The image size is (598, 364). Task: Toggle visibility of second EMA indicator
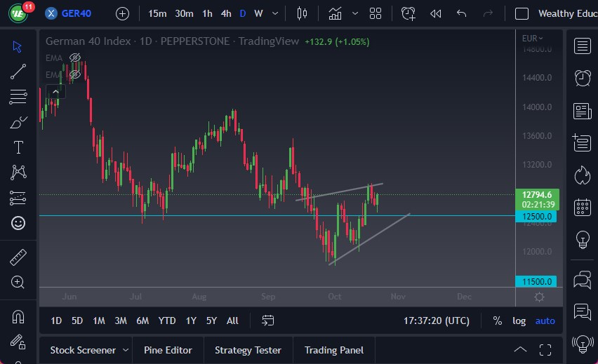point(74,74)
